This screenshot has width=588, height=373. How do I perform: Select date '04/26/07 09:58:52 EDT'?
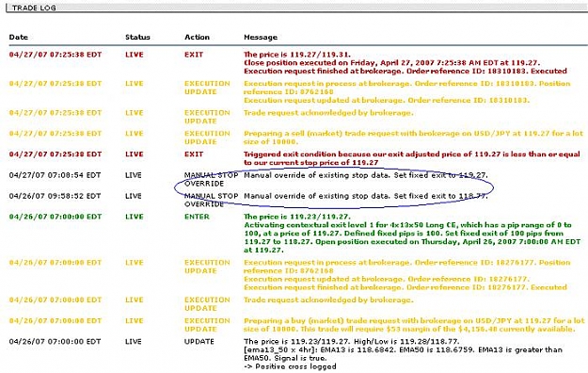point(55,196)
